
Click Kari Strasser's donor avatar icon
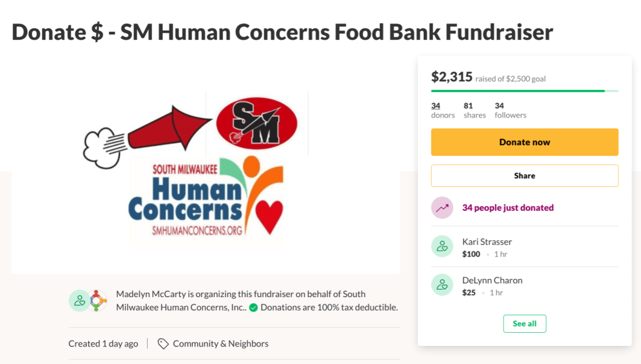point(442,246)
